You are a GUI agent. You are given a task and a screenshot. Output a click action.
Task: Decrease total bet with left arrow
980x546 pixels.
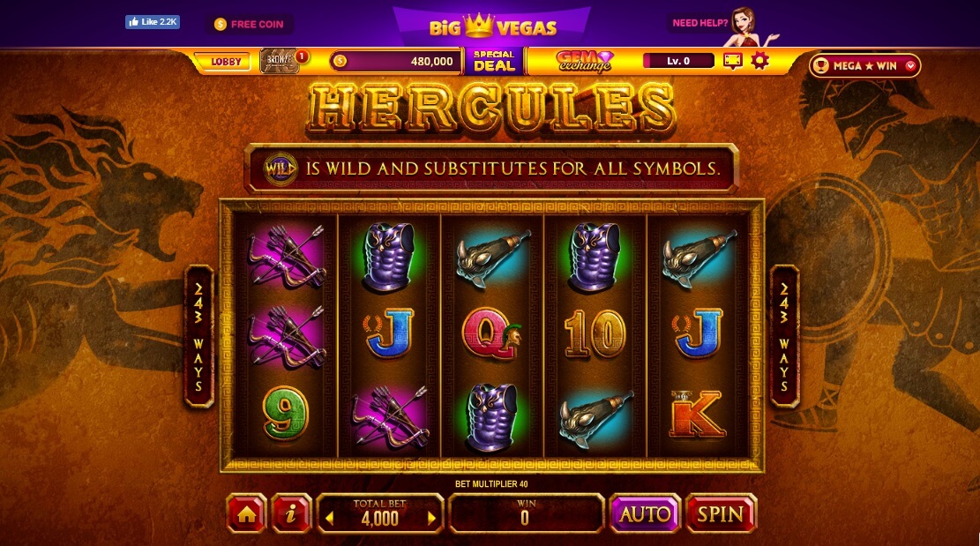[x=329, y=519]
